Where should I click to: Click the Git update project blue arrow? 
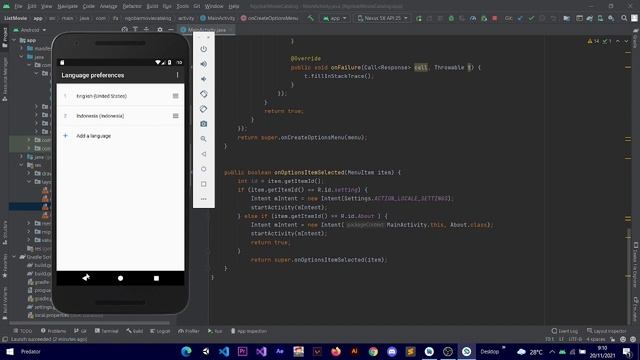click(x=520, y=18)
